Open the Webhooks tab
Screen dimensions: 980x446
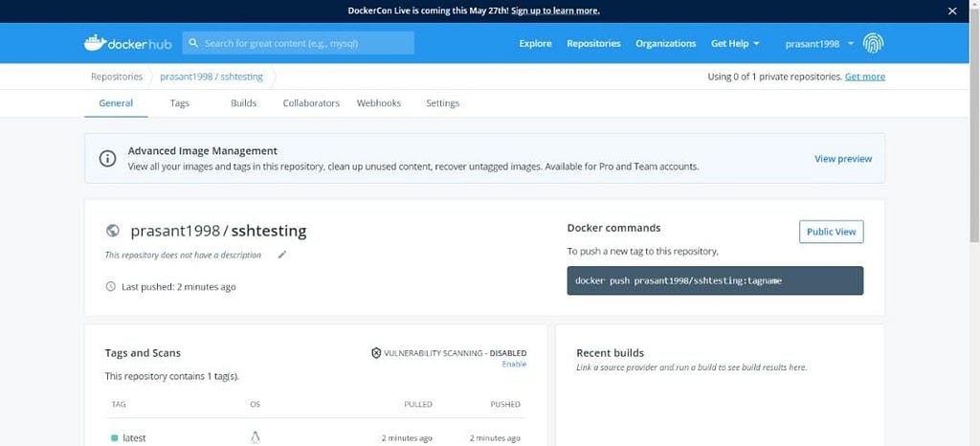(379, 103)
